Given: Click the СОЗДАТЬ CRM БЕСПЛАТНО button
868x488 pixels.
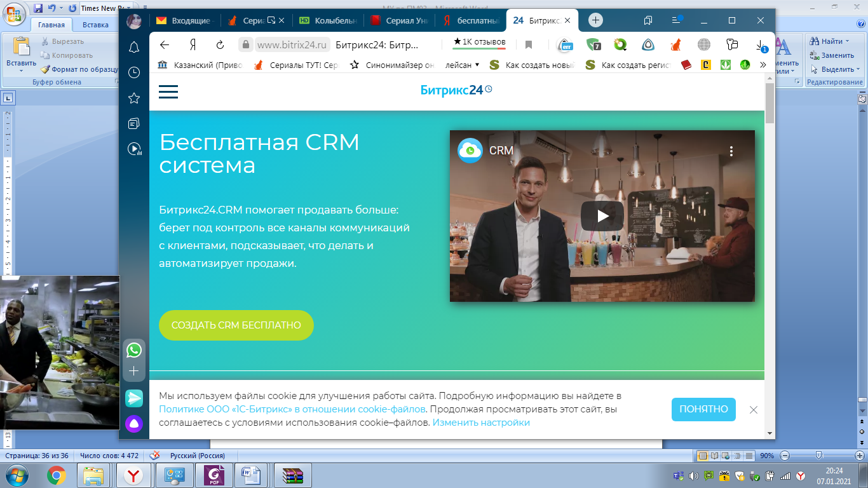Looking at the screenshot, I should [x=236, y=325].
